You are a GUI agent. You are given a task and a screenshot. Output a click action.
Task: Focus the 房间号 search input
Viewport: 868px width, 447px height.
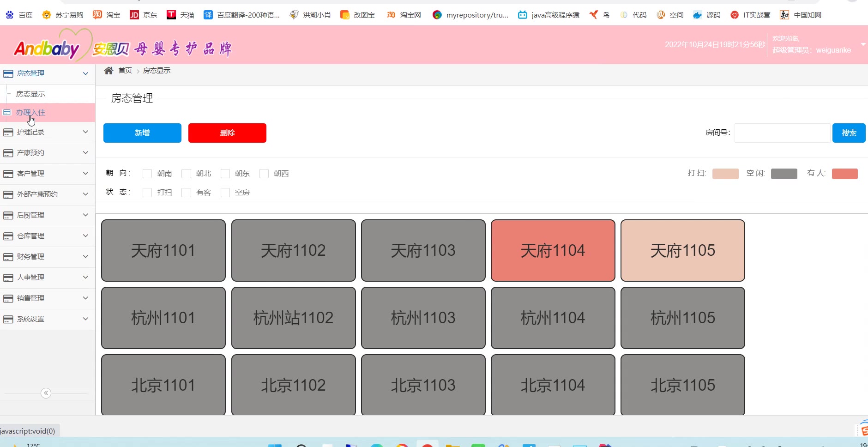pyautogui.click(x=782, y=133)
